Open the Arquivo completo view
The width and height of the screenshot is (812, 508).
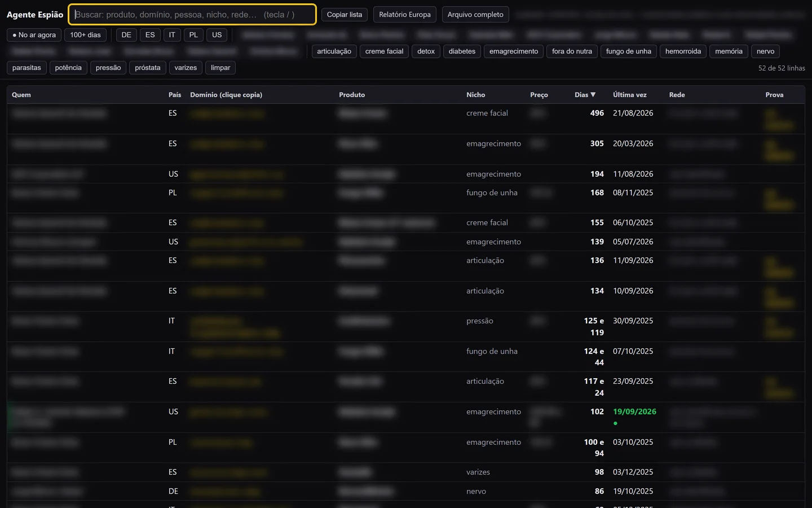(x=475, y=15)
